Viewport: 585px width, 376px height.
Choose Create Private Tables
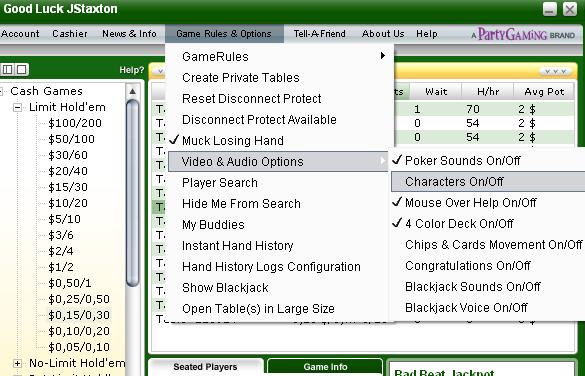241,78
